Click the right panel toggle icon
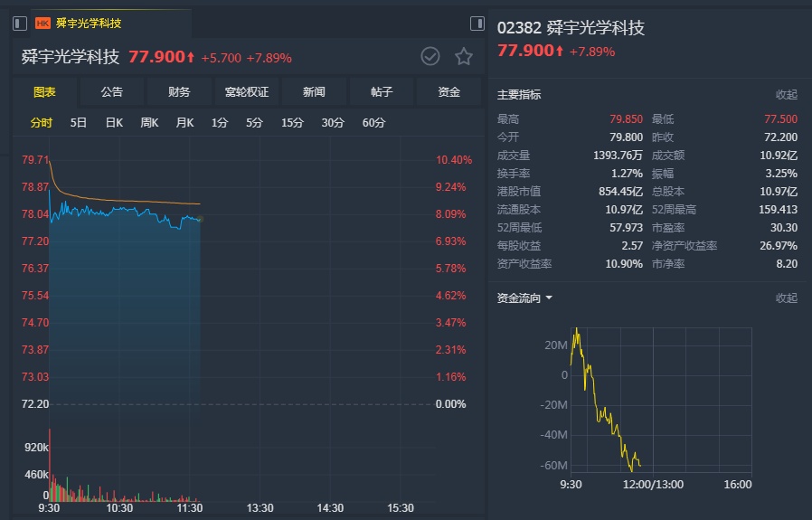This screenshot has height=520, width=812. click(477, 23)
